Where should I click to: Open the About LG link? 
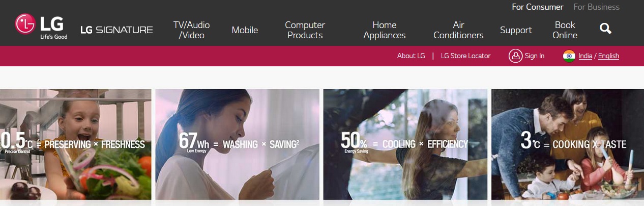411,56
